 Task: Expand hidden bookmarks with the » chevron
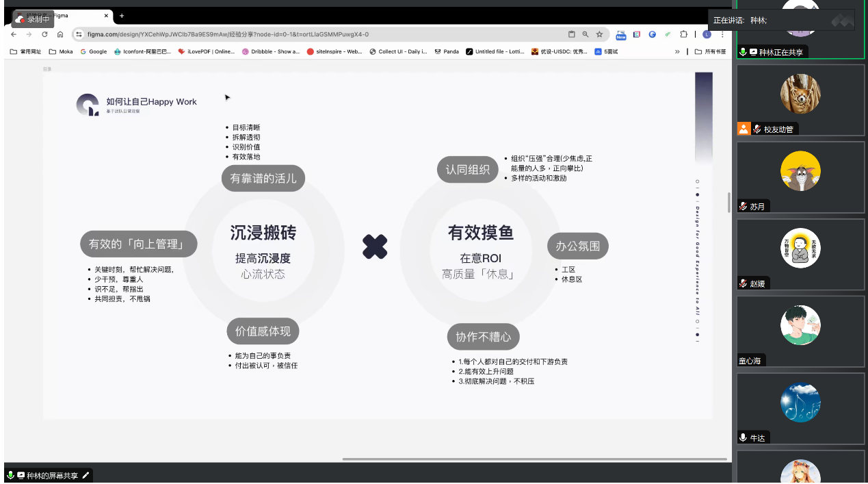[x=677, y=51]
